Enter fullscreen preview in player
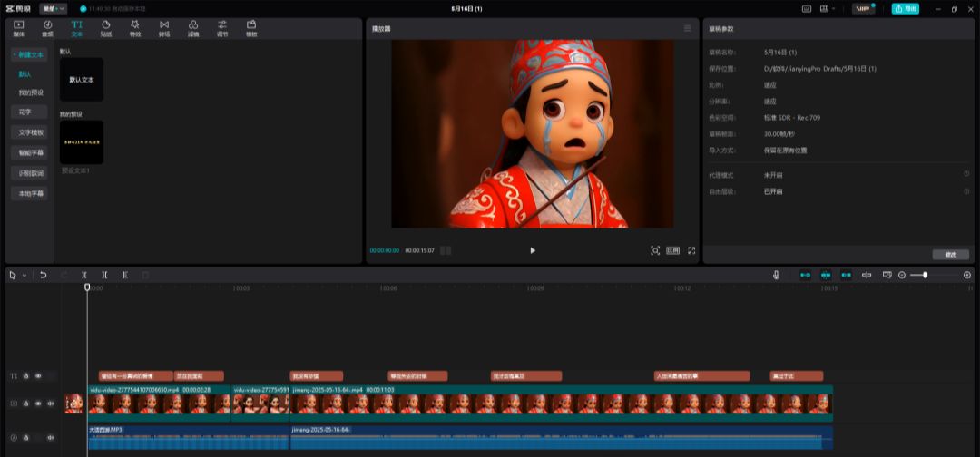 [x=691, y=250]
